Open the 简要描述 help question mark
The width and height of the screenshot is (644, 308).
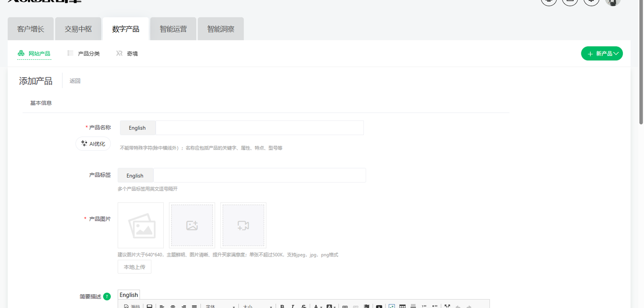(x=107, y=297)
